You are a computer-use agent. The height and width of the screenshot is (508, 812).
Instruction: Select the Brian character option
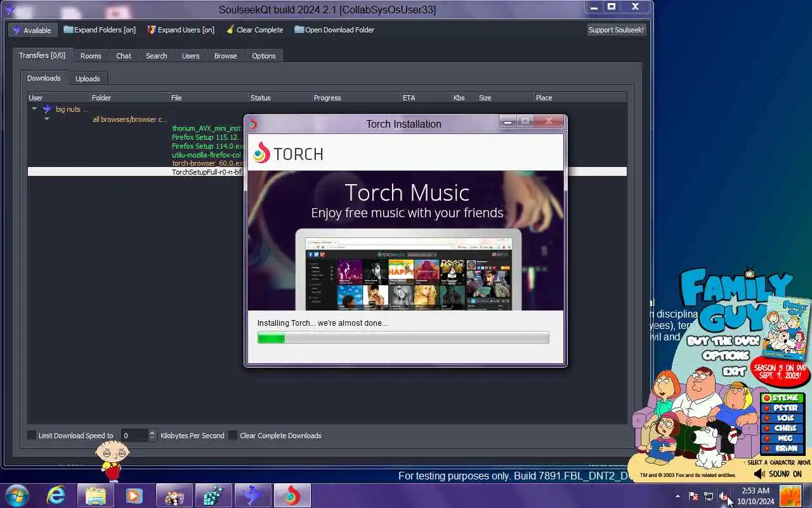[x=782, y=449]
